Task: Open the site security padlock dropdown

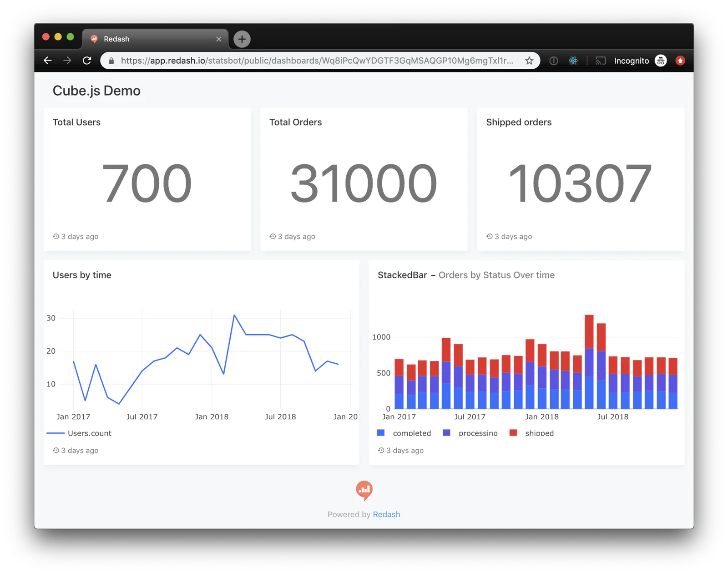Action: (111, 60)
